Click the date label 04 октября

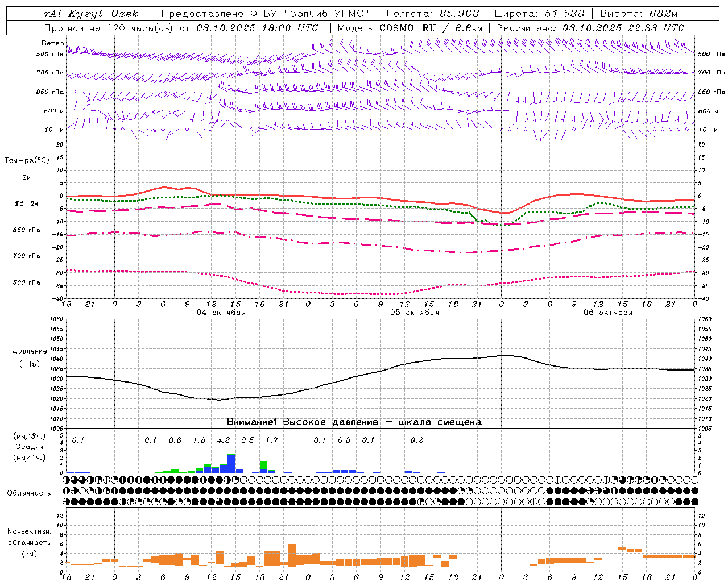tap(221, 313)
